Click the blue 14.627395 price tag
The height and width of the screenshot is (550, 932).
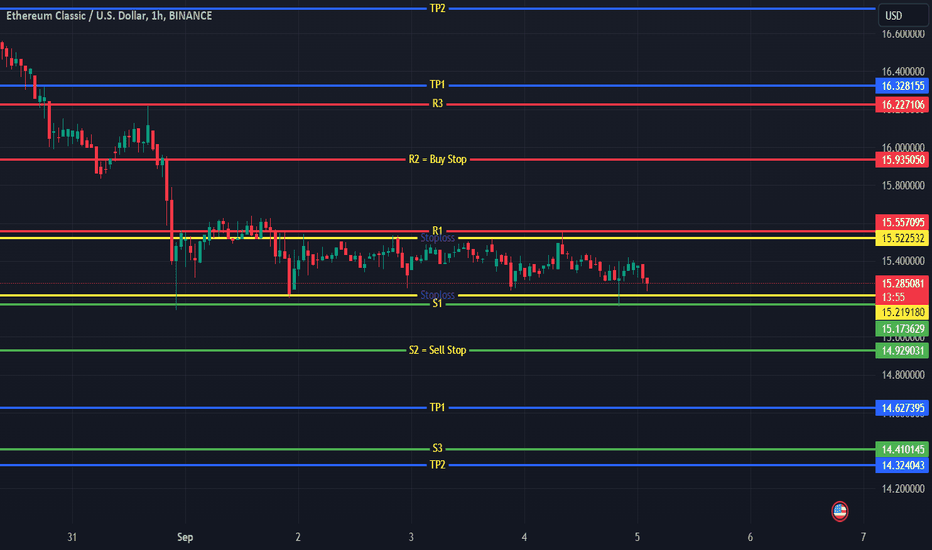click(x=902, y=408)
